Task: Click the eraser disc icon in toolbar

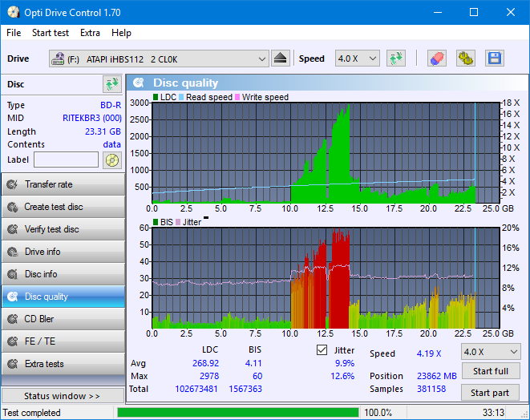Action: tap(437, 59)
